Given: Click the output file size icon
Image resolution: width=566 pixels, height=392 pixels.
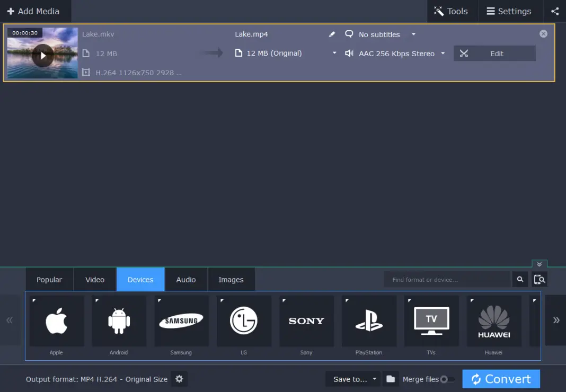Looking at the screenshot, I should tap(238, 53).
